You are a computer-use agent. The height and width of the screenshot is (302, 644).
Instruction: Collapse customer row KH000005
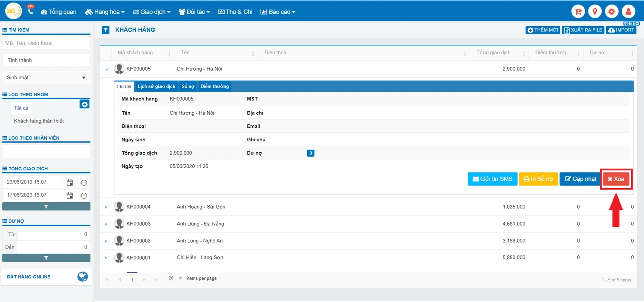(106, 69)
